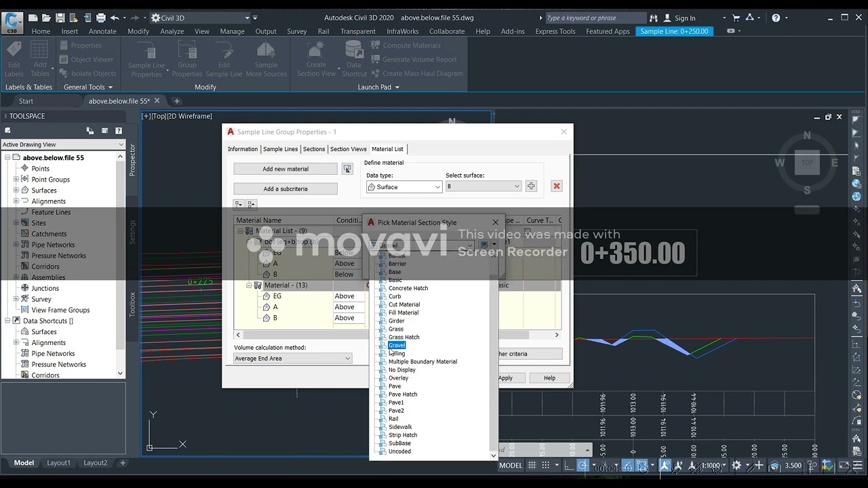Click the collapse-all tree icon above Material Name
868x488 pixels.
[252, 204]
